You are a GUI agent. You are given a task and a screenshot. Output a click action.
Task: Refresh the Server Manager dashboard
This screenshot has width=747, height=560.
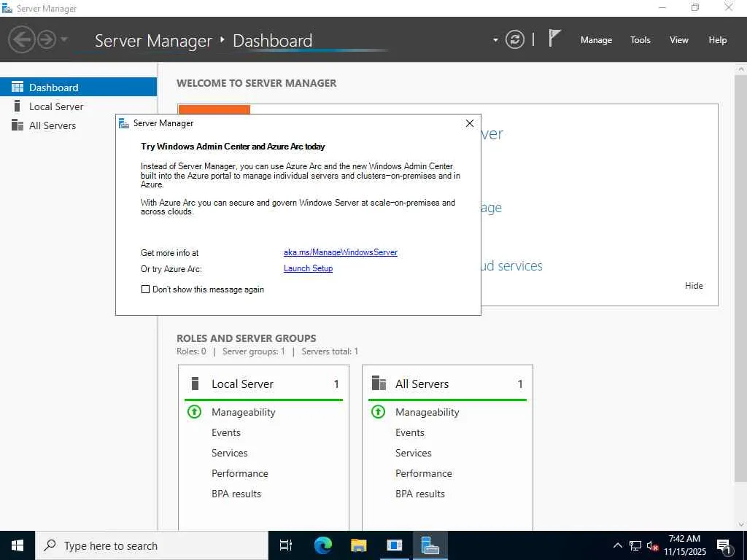click(x=514, y=39)
